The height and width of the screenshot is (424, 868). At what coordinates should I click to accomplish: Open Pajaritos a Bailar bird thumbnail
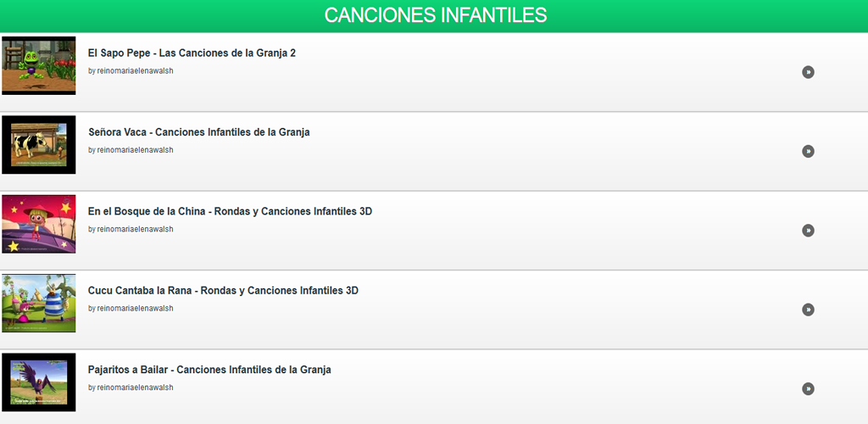point(39,382)
